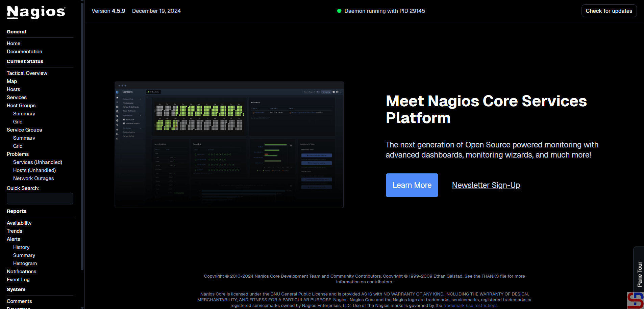Viewport: 644px width, 309px height.
Task: Click the Nagios logo
Action: pos(36,12)
